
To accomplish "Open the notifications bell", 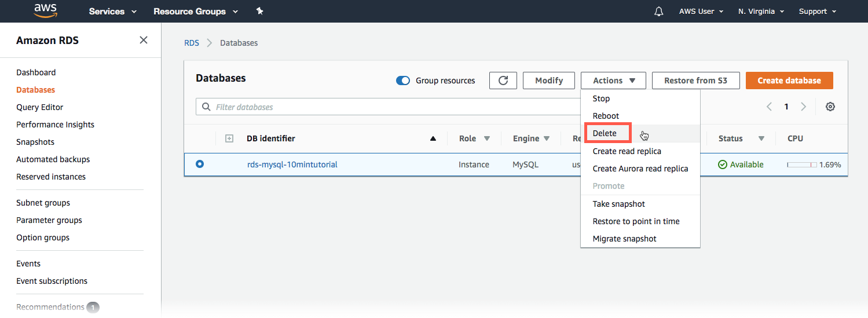I will point(658,12).
